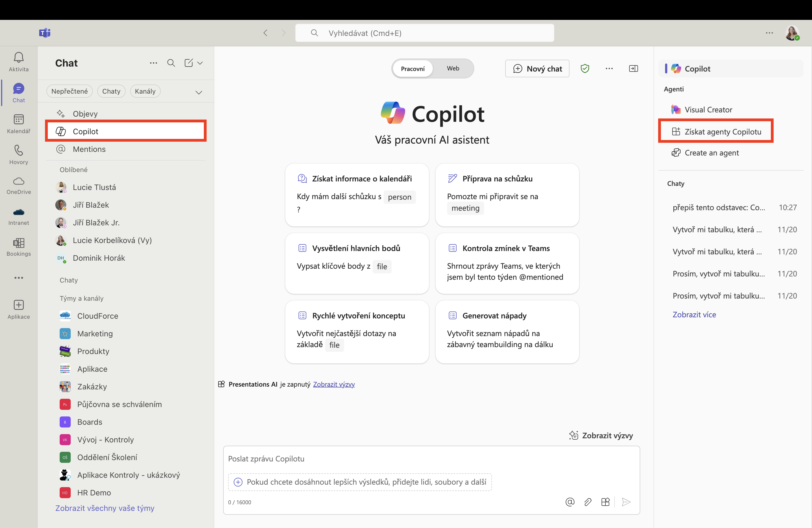Add people and files suggestion button

pyautogui.click(x=360, y=482)
